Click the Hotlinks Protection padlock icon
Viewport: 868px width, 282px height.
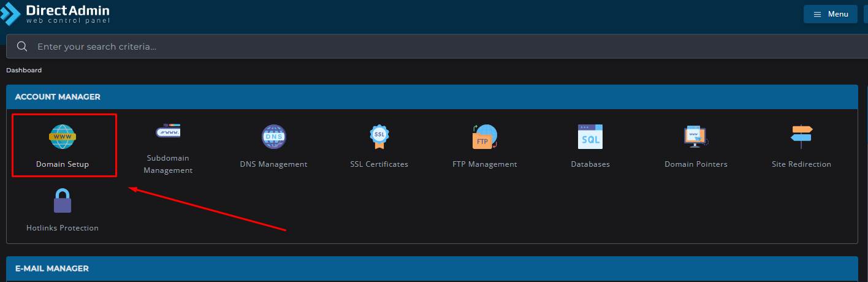click(x=63, y=201)
